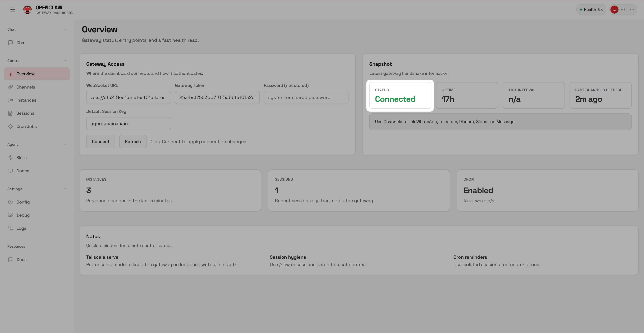Image resolution: width=644 pixels, height=333 pixels.
Task: Open the Channels link icon page
Action: coord(25,87)
